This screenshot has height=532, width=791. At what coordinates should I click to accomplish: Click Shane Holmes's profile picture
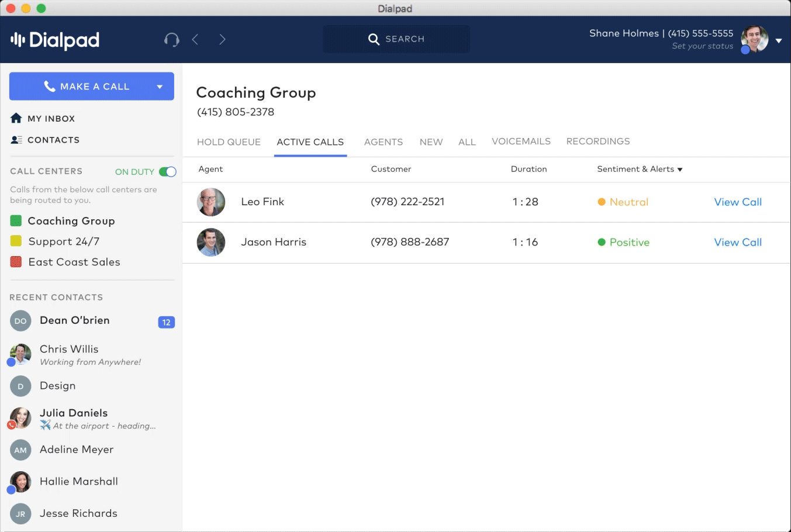755,39
